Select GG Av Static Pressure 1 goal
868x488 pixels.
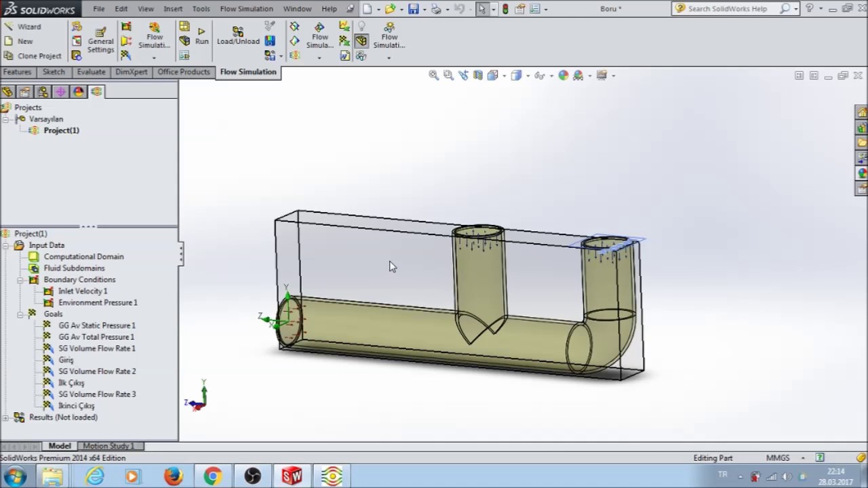coord(96,325)
